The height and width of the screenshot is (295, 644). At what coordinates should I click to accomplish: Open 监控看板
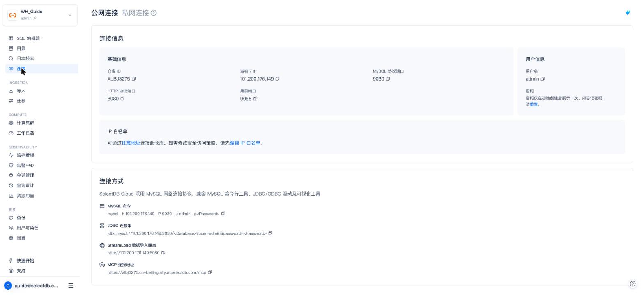point(41,155)
